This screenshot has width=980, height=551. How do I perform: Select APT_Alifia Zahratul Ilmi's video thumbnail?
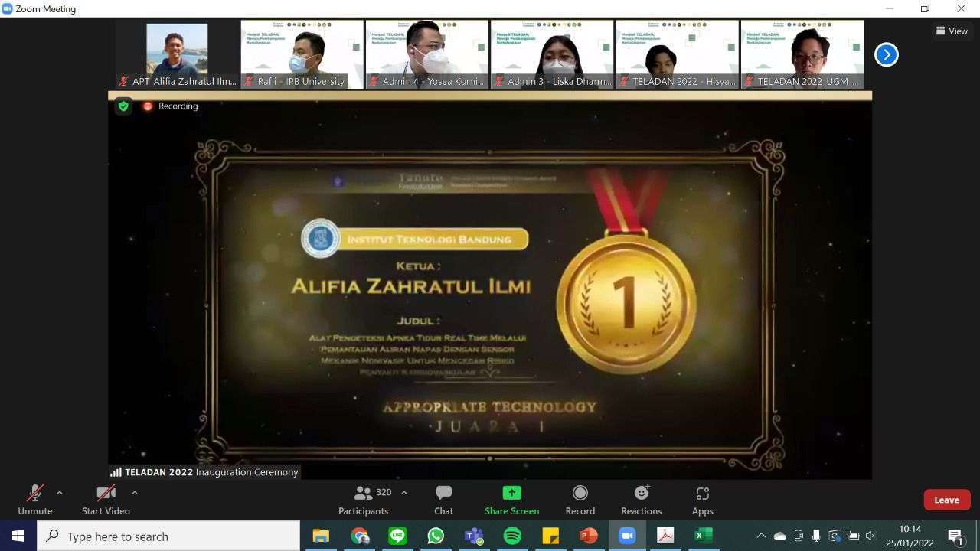[177, 54]
